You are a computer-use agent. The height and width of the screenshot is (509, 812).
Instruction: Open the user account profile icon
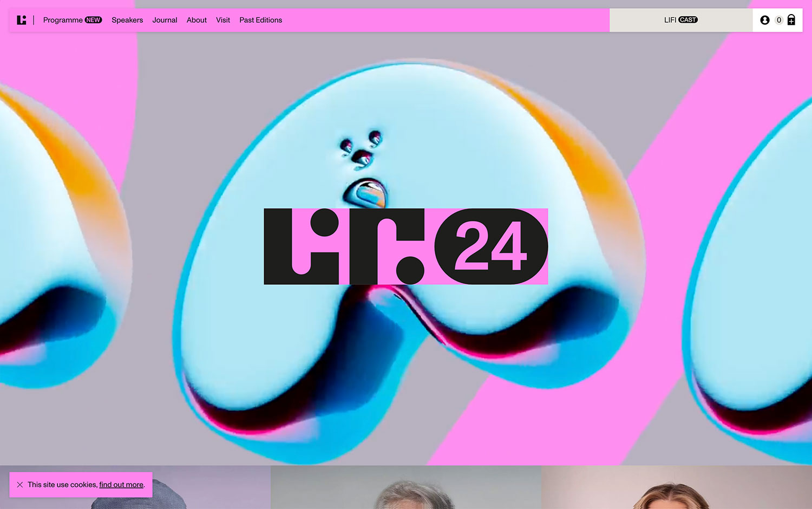pos(764,20)
